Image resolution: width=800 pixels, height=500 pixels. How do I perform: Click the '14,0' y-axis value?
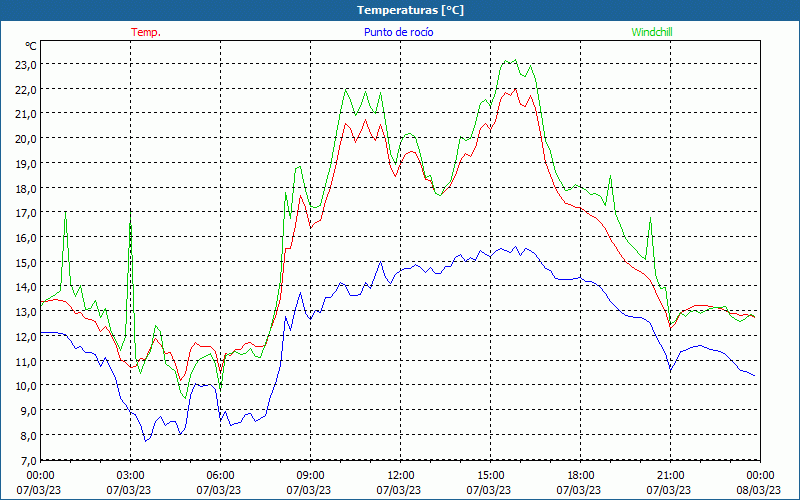click(27, 288)
